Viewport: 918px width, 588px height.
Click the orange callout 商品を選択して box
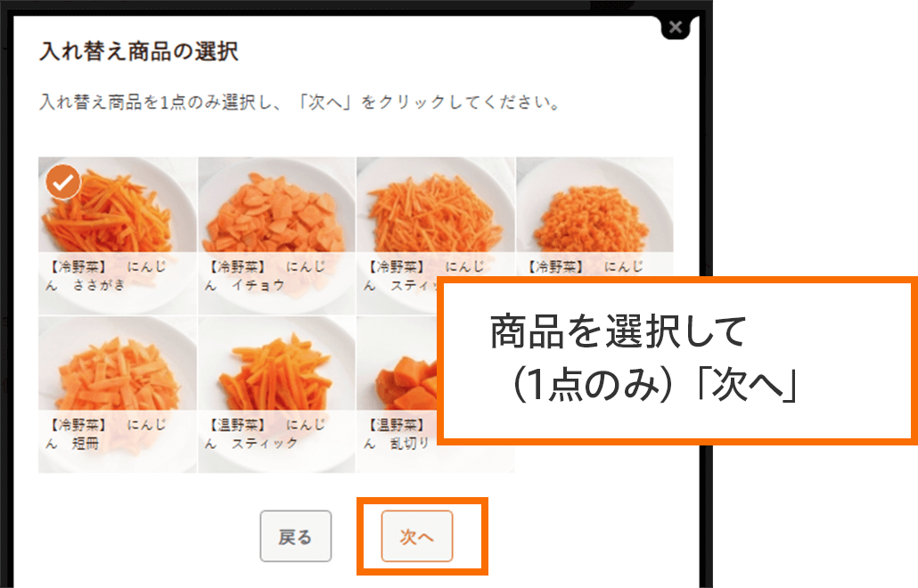[678, 361]
